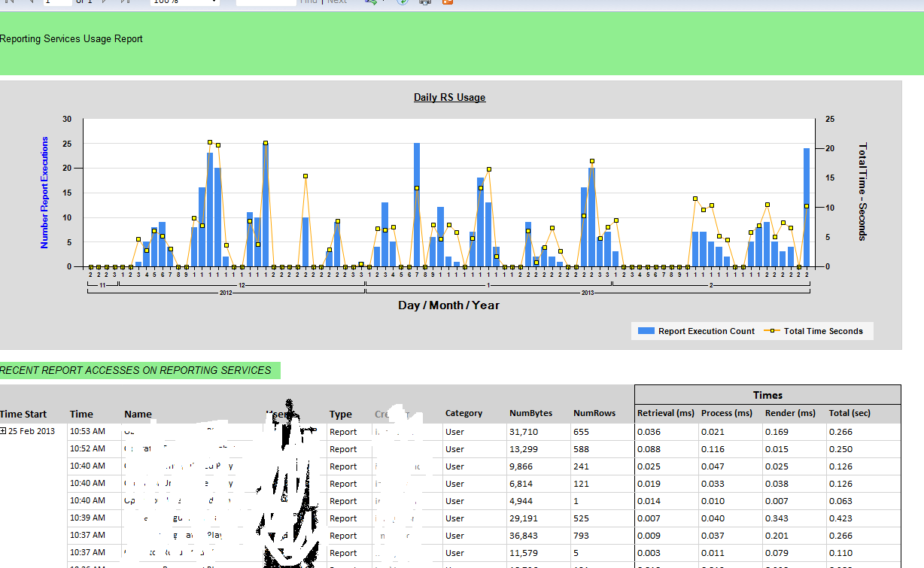924x568 pixels.
Task: Click the 2012 year label under chart
Action: tap(226, 292)
